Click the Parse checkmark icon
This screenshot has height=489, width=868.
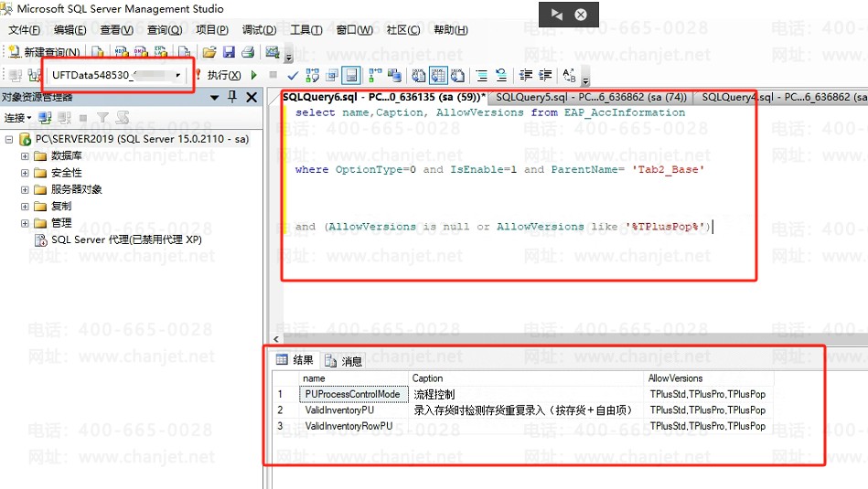point(293,75)
